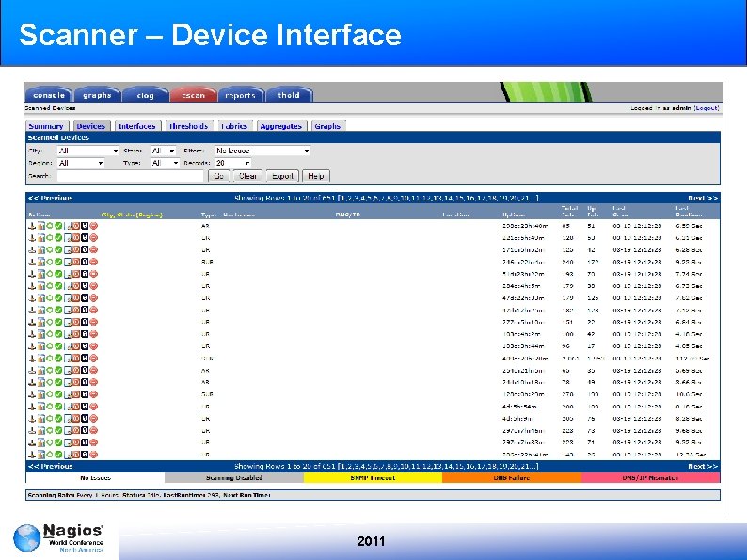
Task: Switch to the thold tab
Action: (289, 95)
